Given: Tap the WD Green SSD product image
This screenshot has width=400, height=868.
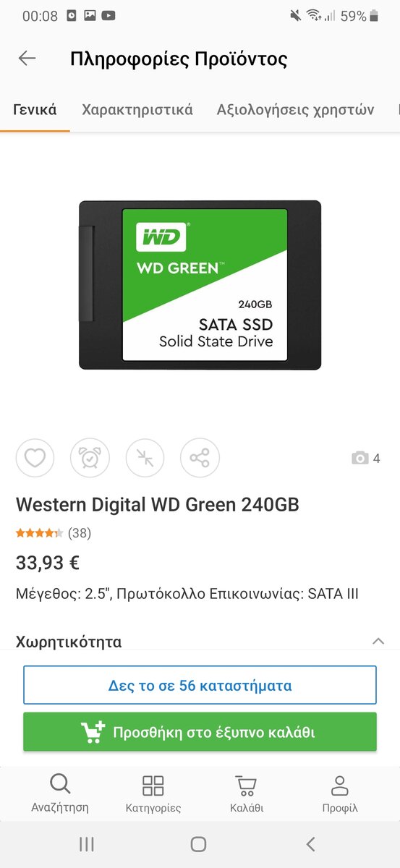Looking at the screenshot, I should [200, 285].
